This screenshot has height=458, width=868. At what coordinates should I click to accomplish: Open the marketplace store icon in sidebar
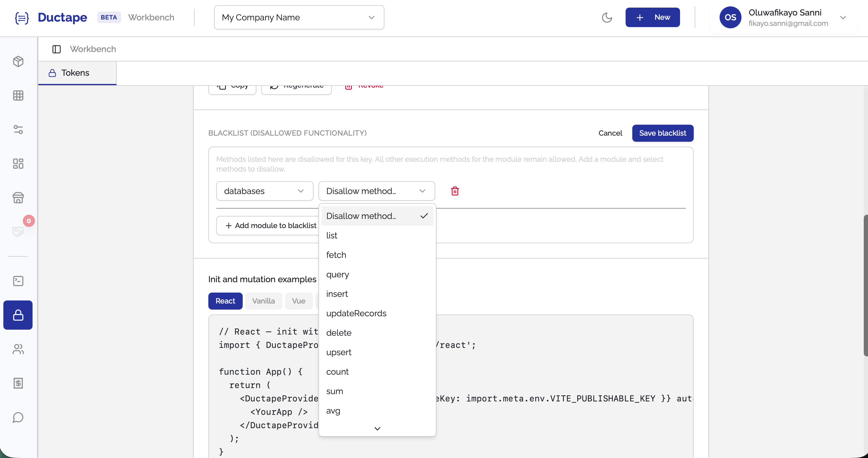(18, 198)
